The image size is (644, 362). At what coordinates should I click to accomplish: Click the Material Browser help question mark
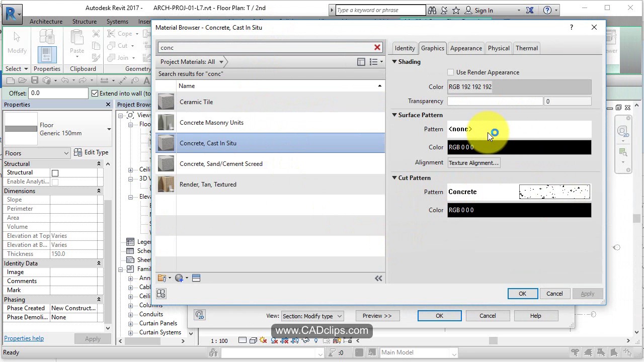[571, 27]
